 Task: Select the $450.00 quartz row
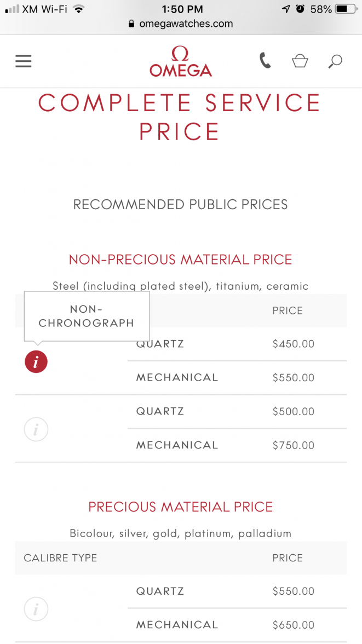coord(237,344)
